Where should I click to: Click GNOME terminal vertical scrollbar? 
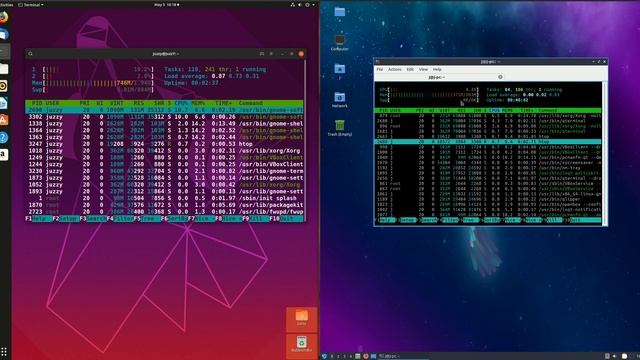[x=304, y=140]
